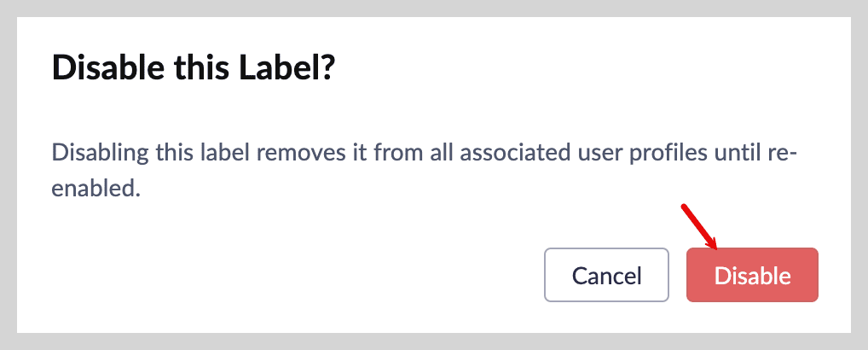The width and height of the screenshot is (868, 350).
Task: Proceed by clicking Disable
Action: (752, 275)
